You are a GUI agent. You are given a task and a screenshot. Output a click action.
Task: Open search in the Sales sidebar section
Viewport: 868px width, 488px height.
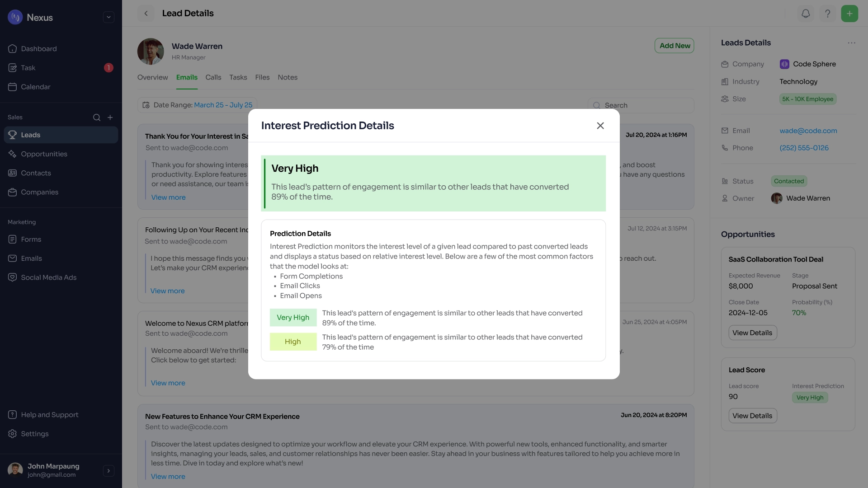[97, 117]
